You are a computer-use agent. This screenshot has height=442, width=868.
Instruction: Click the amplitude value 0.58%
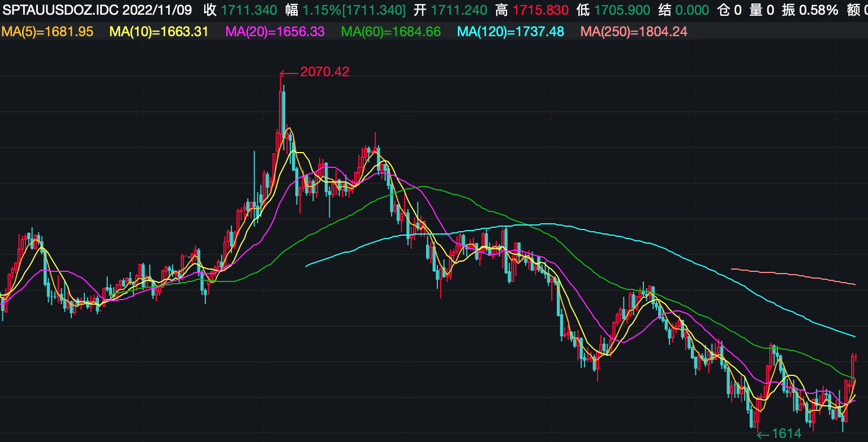point(818,10)
